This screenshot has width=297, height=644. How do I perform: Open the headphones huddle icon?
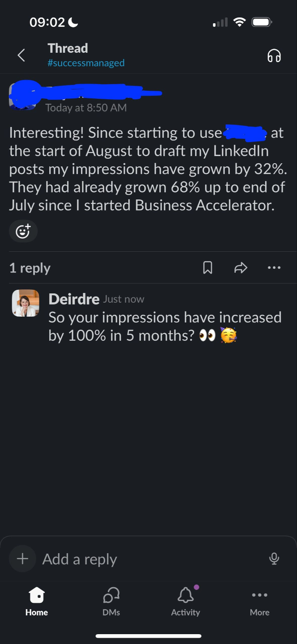pos(274,55)
